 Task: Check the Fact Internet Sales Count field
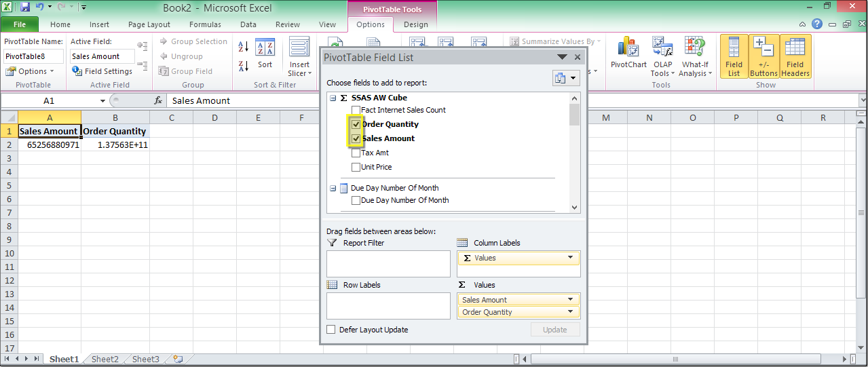click(356, 110)
